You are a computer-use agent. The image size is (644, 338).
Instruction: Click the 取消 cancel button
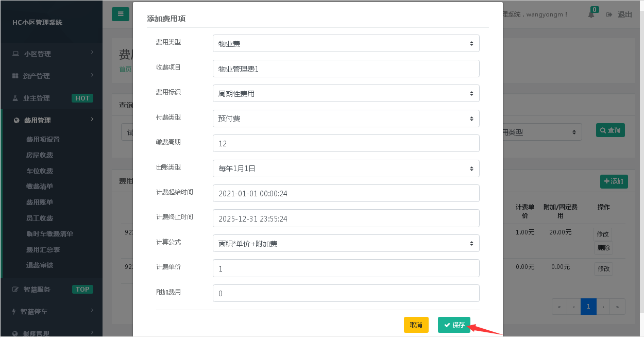[x=416, y=325]
